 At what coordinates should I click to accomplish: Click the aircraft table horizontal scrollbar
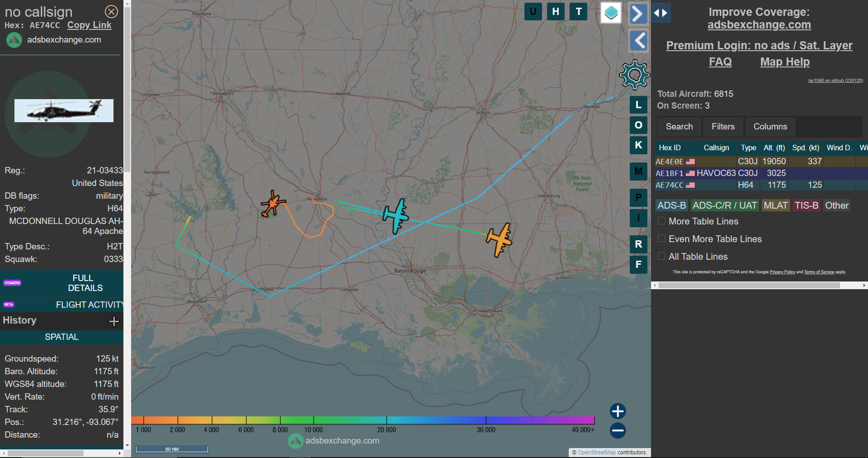coord(749,286)
